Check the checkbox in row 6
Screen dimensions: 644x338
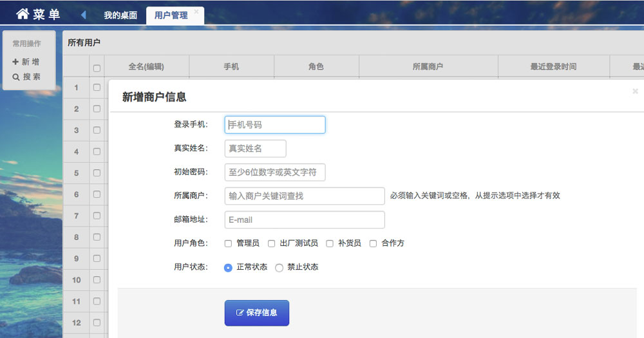point(97,194)
